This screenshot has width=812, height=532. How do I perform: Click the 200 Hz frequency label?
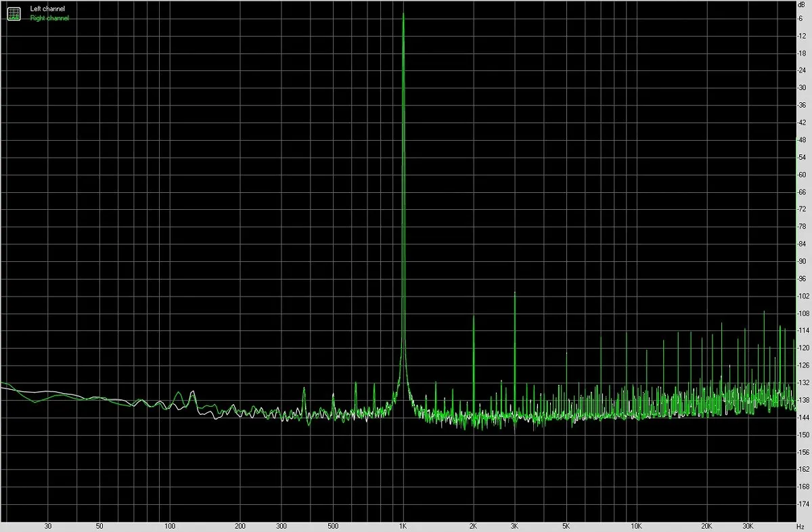[x=240, y=526]
